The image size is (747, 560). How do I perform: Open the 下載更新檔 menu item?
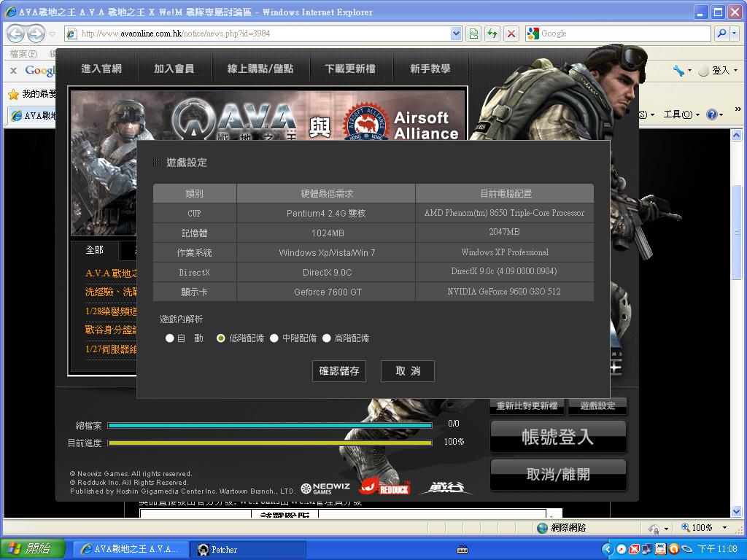[350, 69]
